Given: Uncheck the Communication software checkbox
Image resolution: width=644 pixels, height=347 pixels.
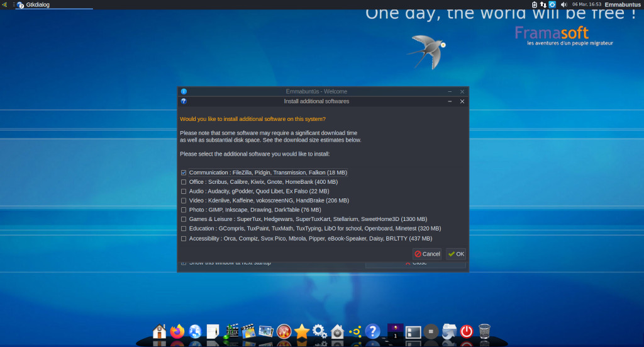Looking at the screenshot, I should point(184,173).
